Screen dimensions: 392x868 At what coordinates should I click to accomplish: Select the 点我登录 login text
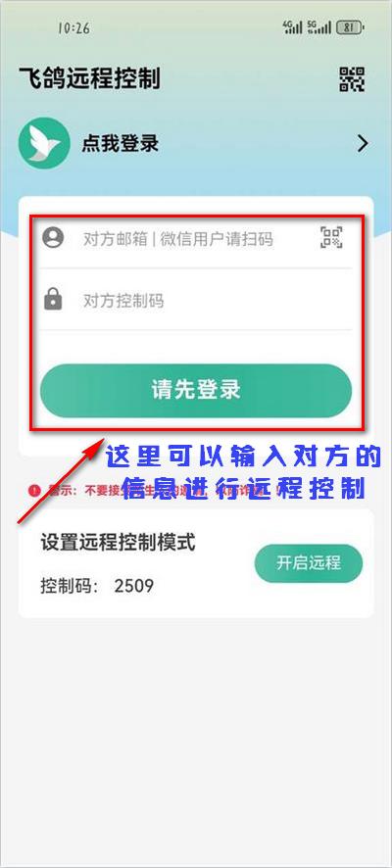coord(121,143)
